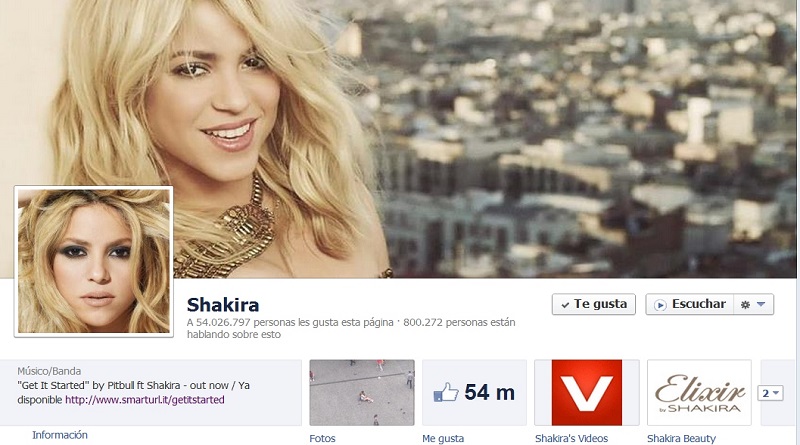Open the Fotos label link
This screenshot has height=445, width=800.
click(322, 438)
